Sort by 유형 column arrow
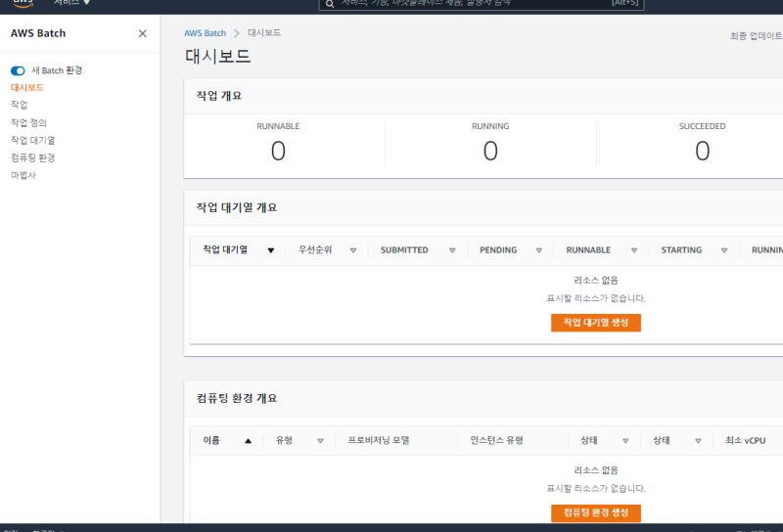 320,441
